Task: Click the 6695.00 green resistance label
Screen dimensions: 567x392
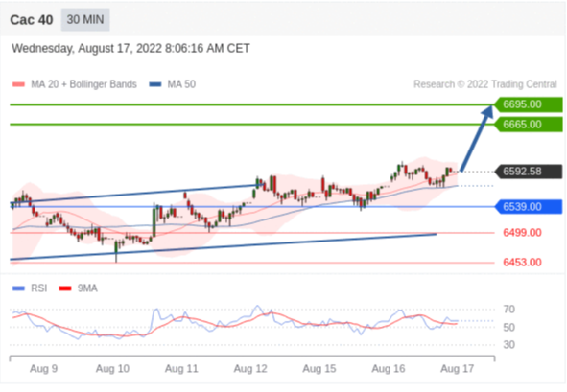Action: pos(529,104)
